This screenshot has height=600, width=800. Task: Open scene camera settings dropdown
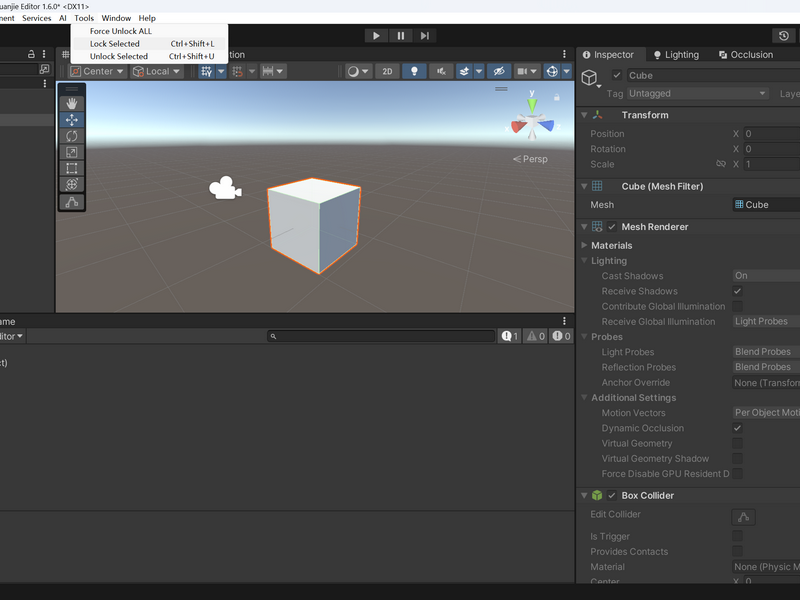point(527,71)
